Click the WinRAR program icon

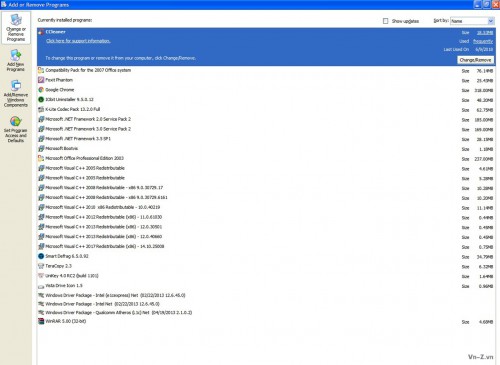(x=41, y=321)
